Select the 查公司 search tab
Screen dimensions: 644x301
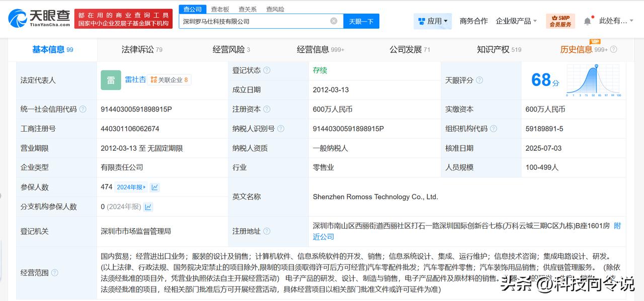193,9
